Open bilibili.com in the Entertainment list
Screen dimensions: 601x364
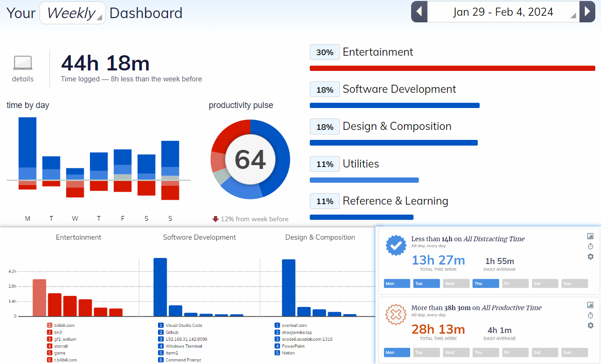(x=64, y=325)
